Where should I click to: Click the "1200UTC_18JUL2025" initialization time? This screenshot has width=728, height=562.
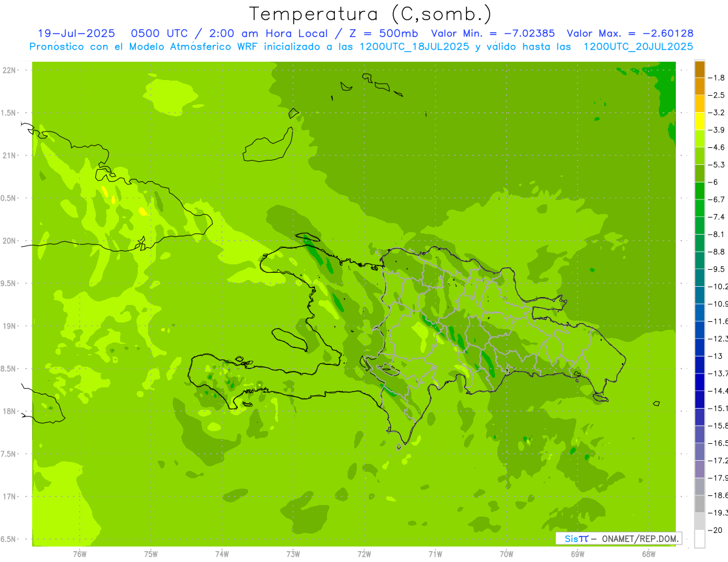pos(414,47)
